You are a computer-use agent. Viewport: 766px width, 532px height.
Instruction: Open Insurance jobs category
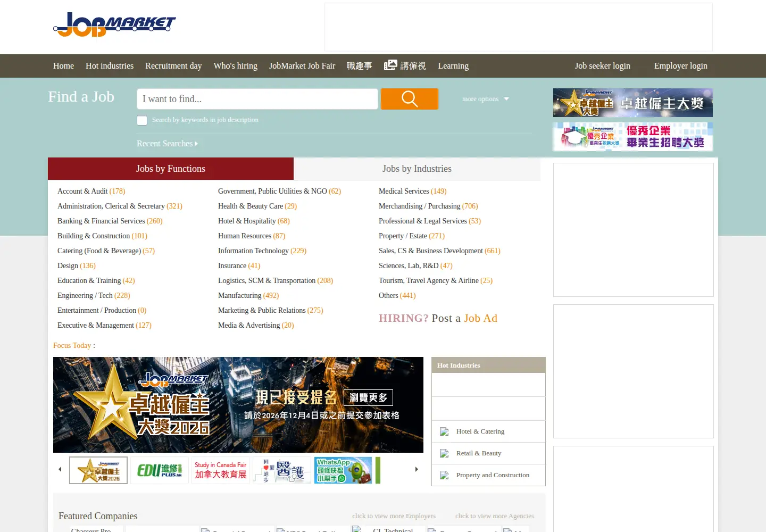click(x=239, y=265)
